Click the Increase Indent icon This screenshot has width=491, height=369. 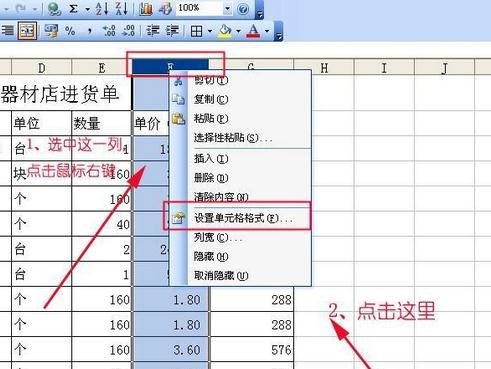(173, 31)
